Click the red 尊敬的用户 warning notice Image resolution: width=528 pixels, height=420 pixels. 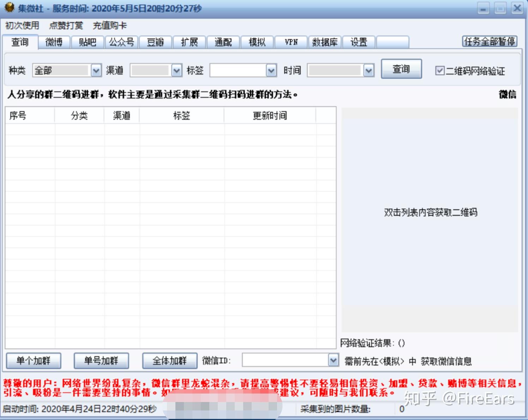(x=263, y=388)
